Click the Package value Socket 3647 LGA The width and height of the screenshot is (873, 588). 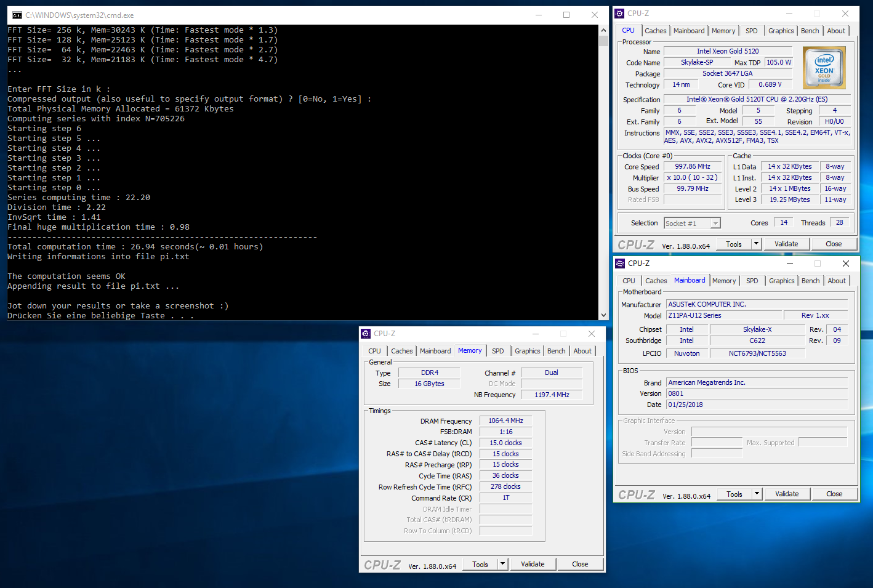tap(728, 73)
